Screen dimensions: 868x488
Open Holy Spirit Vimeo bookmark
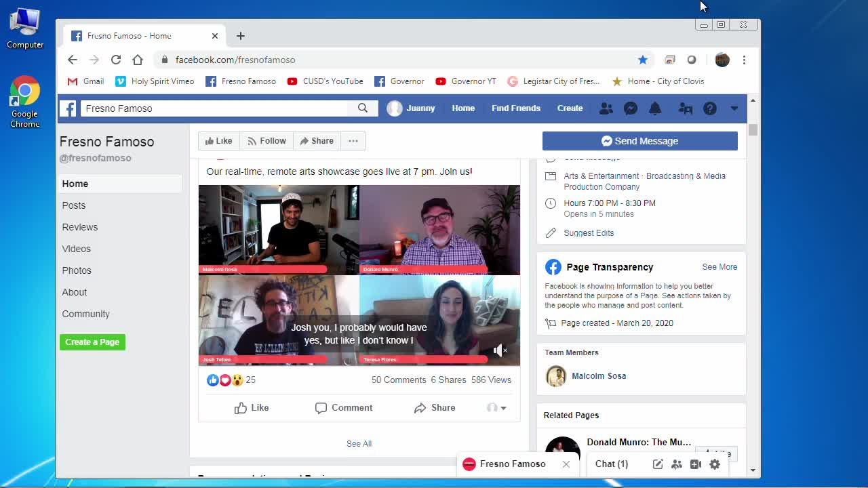click(x=155, y=81)
